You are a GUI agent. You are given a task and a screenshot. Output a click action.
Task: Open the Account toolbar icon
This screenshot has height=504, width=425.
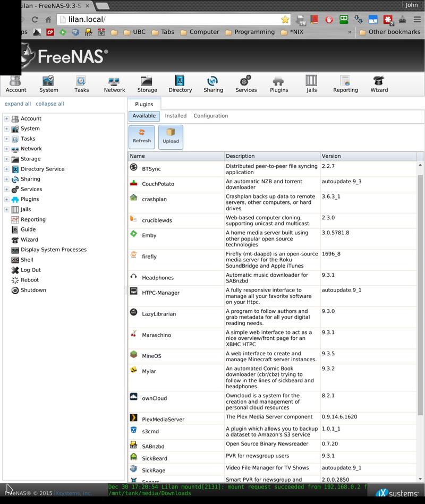click(x=15, y=84)
